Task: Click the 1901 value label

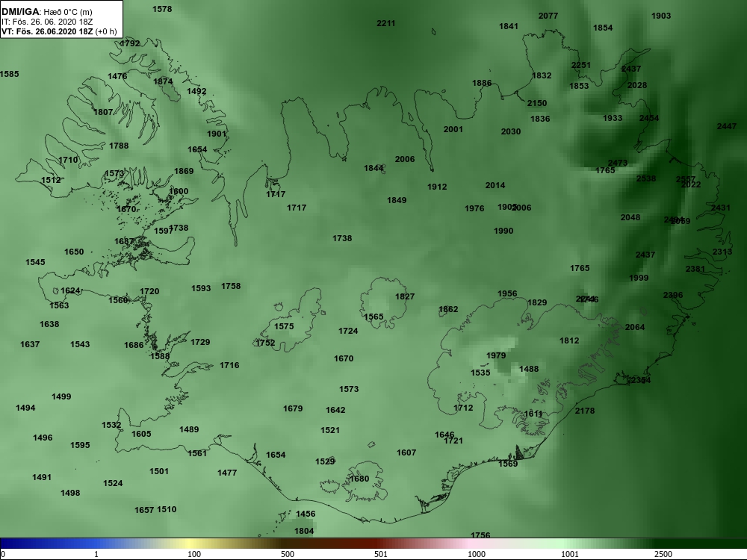Action: coord(217,134)
